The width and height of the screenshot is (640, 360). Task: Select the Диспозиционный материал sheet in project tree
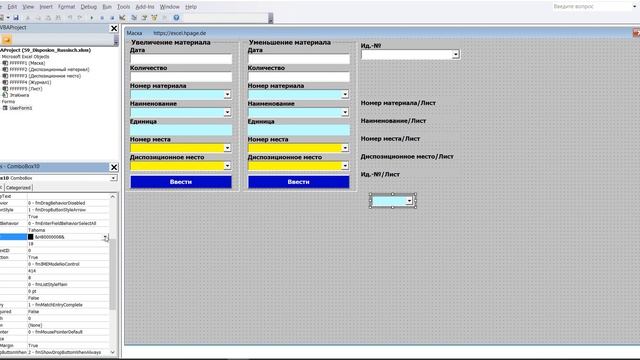tap(49, 69)
